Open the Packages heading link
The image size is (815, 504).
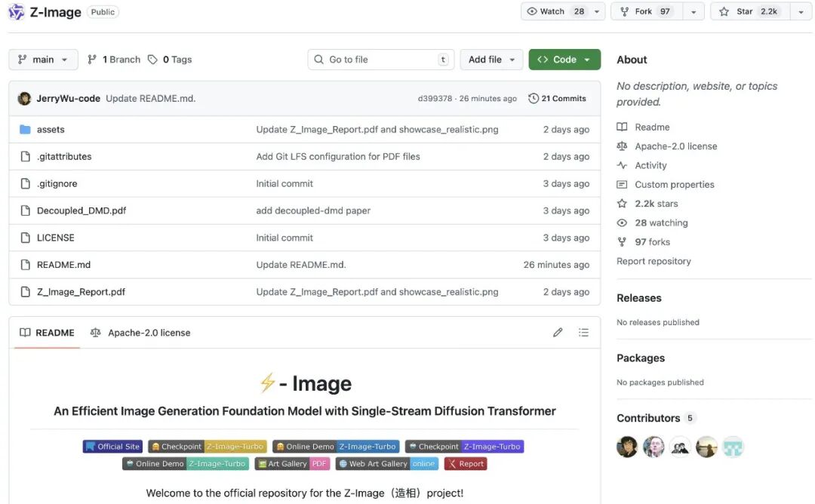pos(641,358)
